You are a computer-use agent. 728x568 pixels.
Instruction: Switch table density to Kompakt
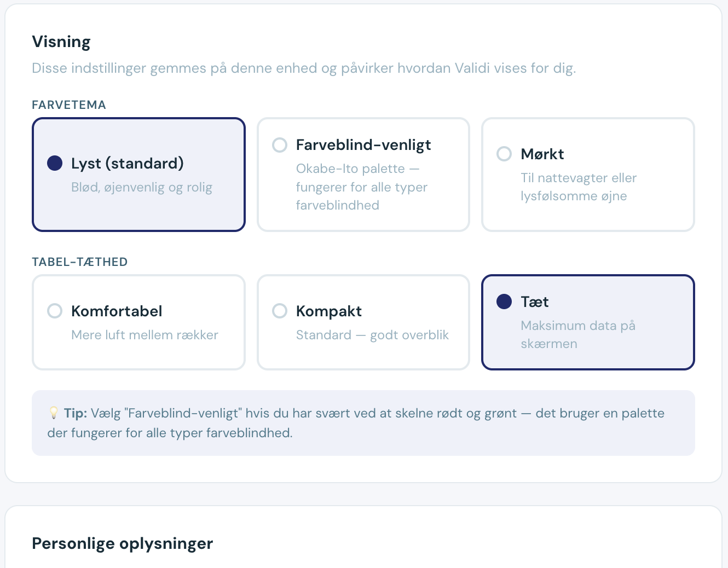(363, 322)
